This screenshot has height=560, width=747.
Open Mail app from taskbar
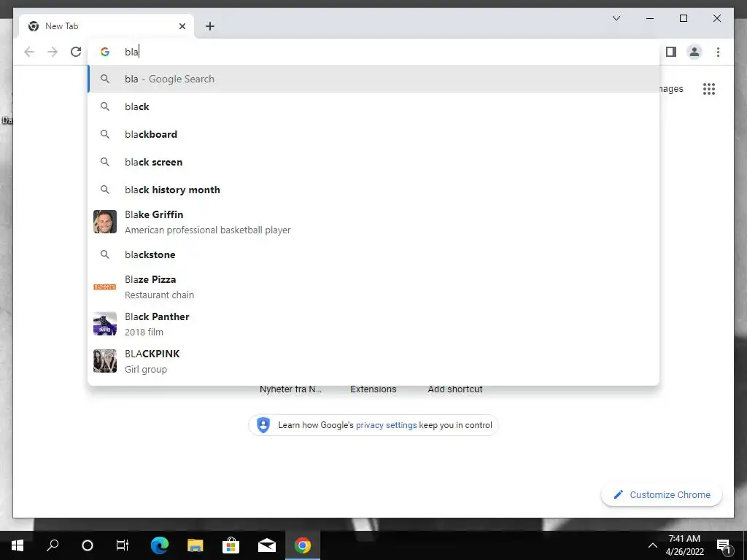267,545
